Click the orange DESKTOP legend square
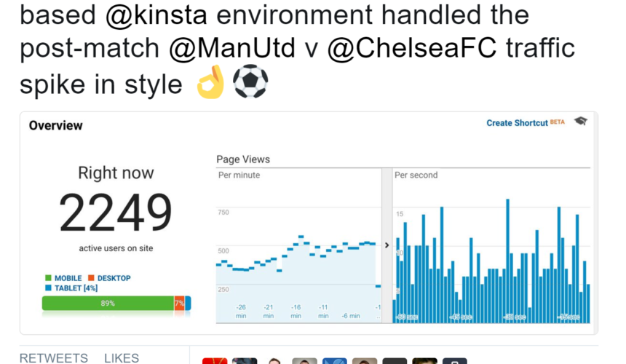626x364 pixels. click(91, 278)
